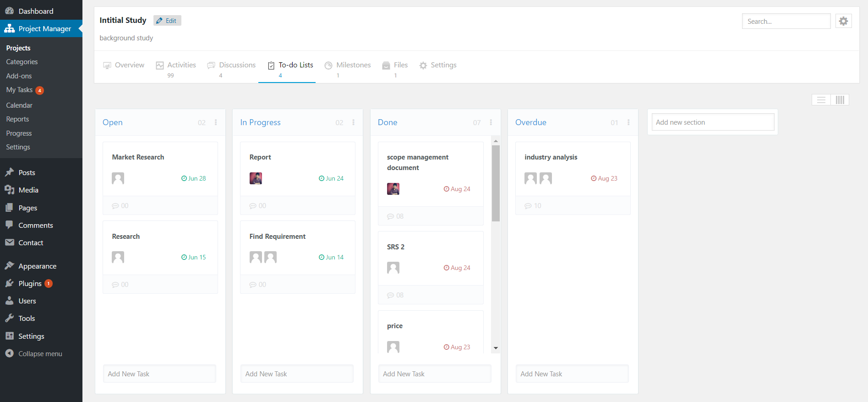Open the Find Requirement task
The image size is (868, 402).
pos(278,237)
